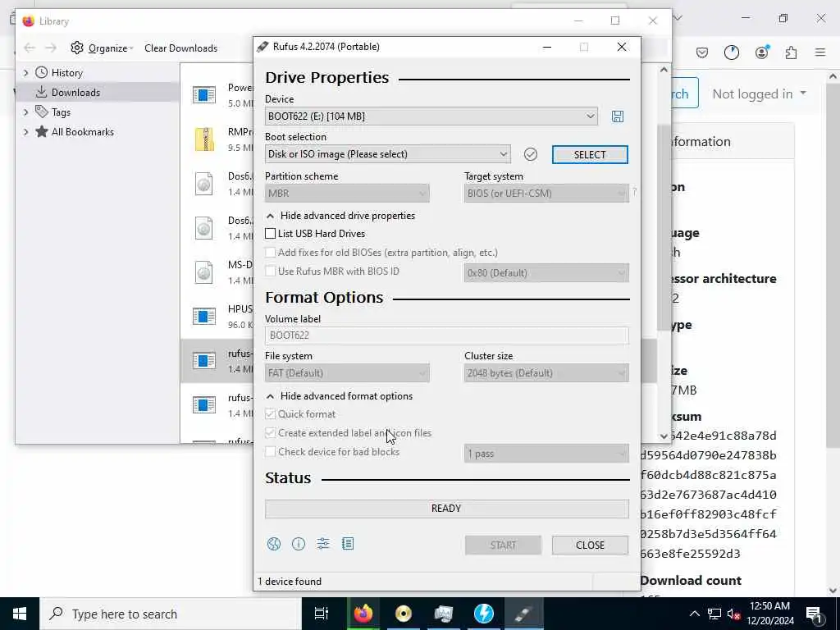Click the network tray icon
The image size is (840, 630).
point(714,614)
